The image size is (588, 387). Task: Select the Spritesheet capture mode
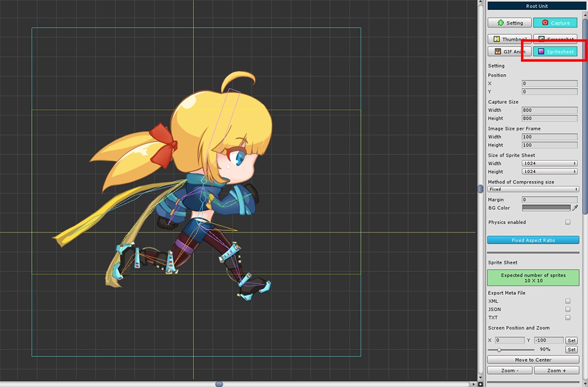pos(555,52)
